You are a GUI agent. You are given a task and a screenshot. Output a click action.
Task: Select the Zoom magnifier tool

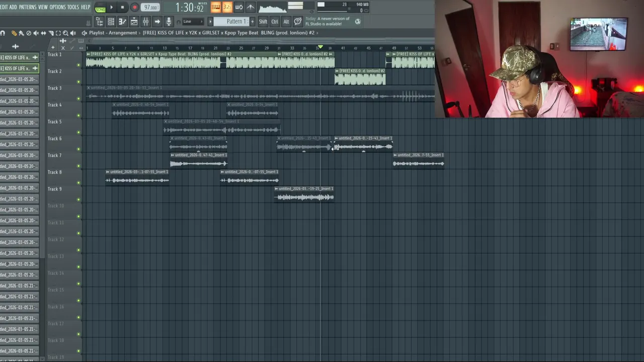pos(65,33)
